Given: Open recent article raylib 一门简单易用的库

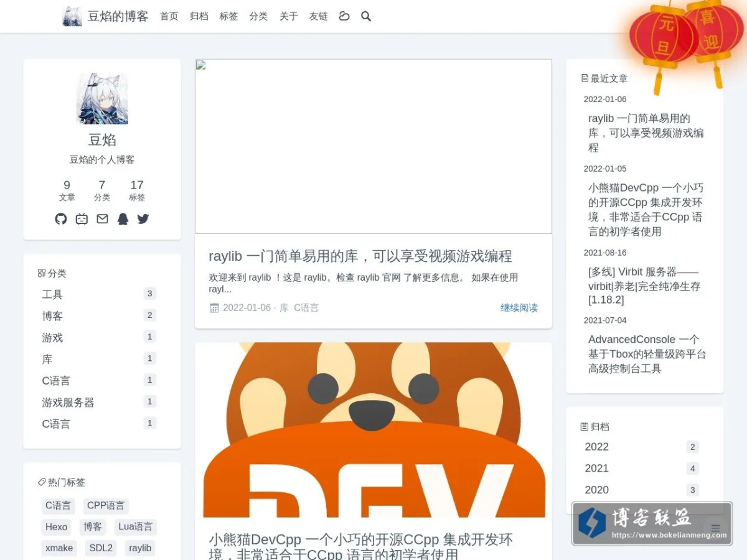Looking at the screenshot, I should click(x=646, y=133).
